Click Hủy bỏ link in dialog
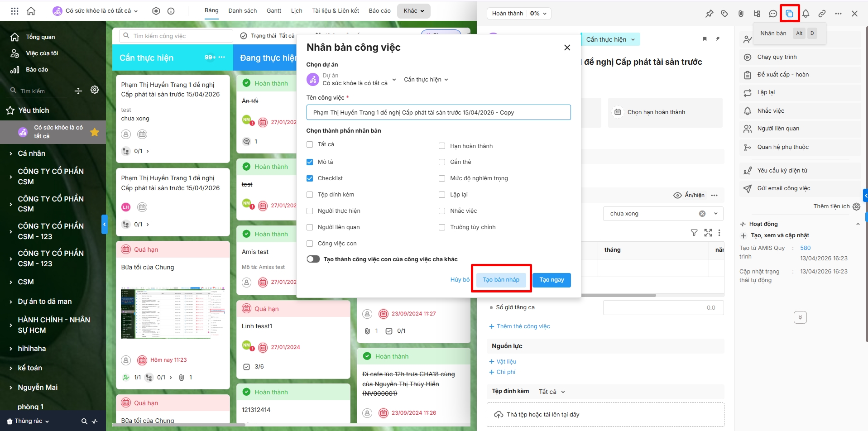The height and width of the screenshot is (431, 868). click(x=460, y=280)
